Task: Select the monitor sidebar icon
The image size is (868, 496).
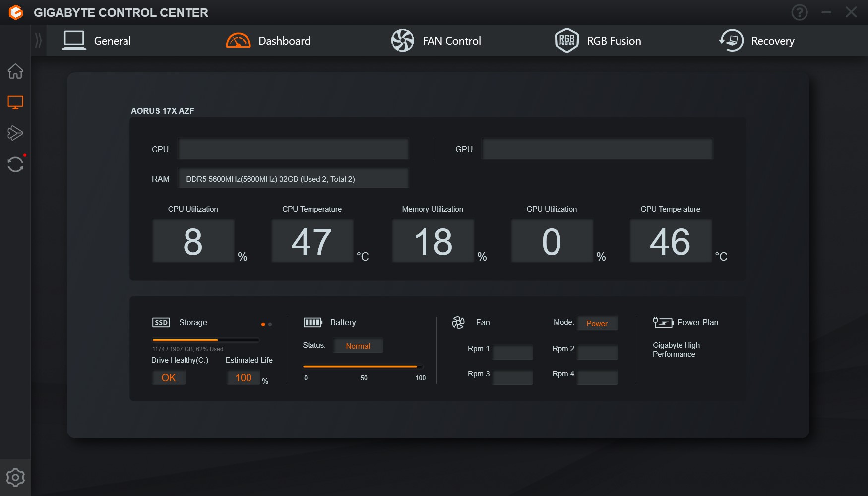Action: coord(15,102)
